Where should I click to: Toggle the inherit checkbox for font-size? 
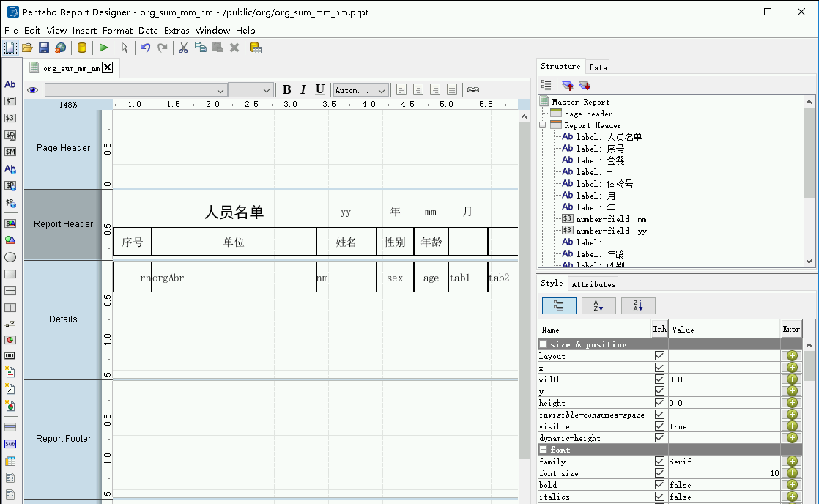[660, 473]
